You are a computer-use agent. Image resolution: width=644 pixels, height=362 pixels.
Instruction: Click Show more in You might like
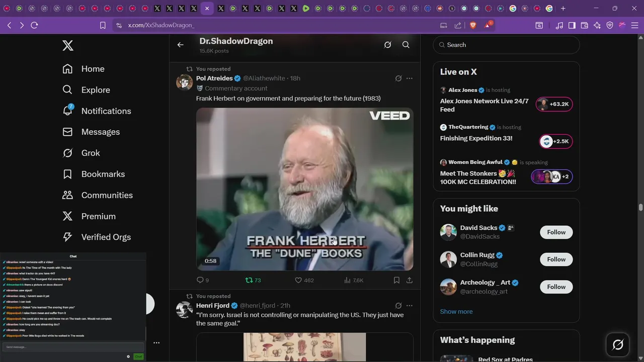coord(456,311)
